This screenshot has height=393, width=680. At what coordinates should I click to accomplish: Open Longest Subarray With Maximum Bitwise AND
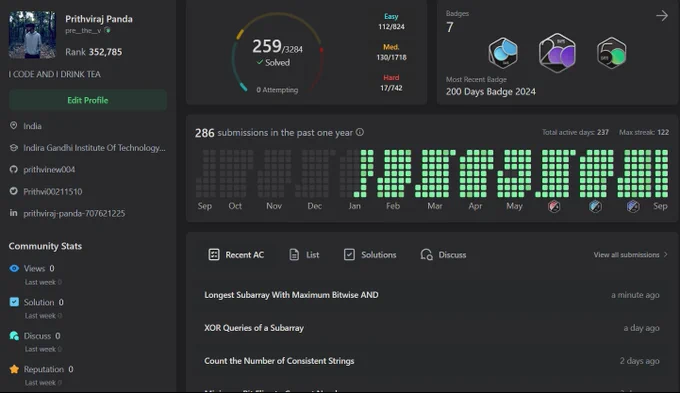(x=291, y=295)
